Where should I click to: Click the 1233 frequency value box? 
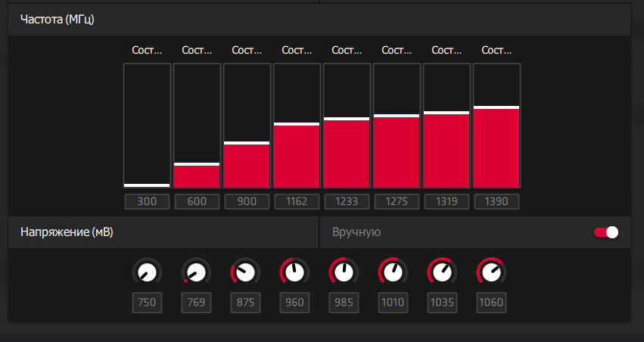point(347,202)
